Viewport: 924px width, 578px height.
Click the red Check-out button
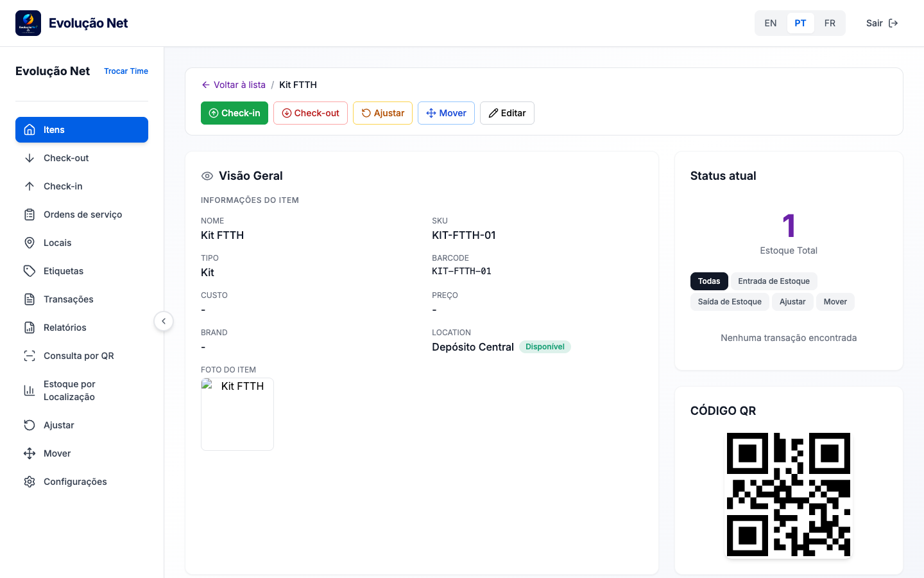pyautogui.click(x=311, y=113)
